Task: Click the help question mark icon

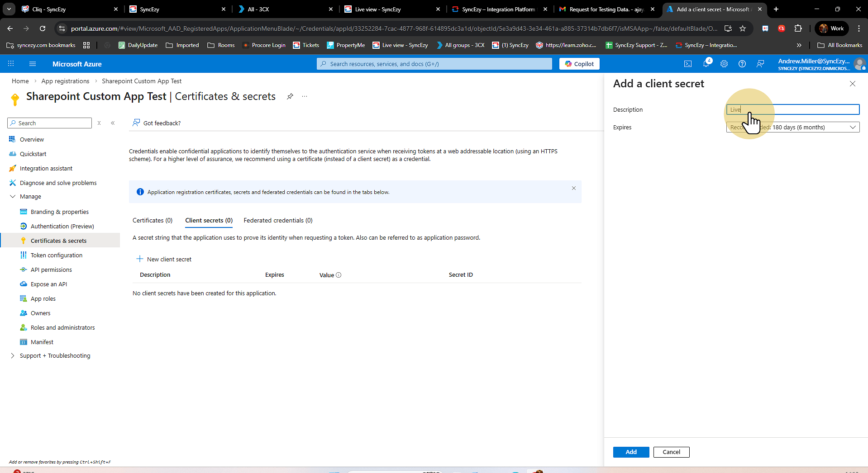Action: point(742,64)
